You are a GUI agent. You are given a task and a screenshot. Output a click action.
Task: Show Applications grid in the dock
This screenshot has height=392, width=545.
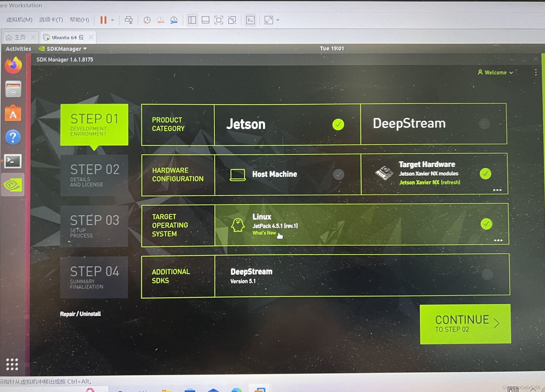pos(12,364)
